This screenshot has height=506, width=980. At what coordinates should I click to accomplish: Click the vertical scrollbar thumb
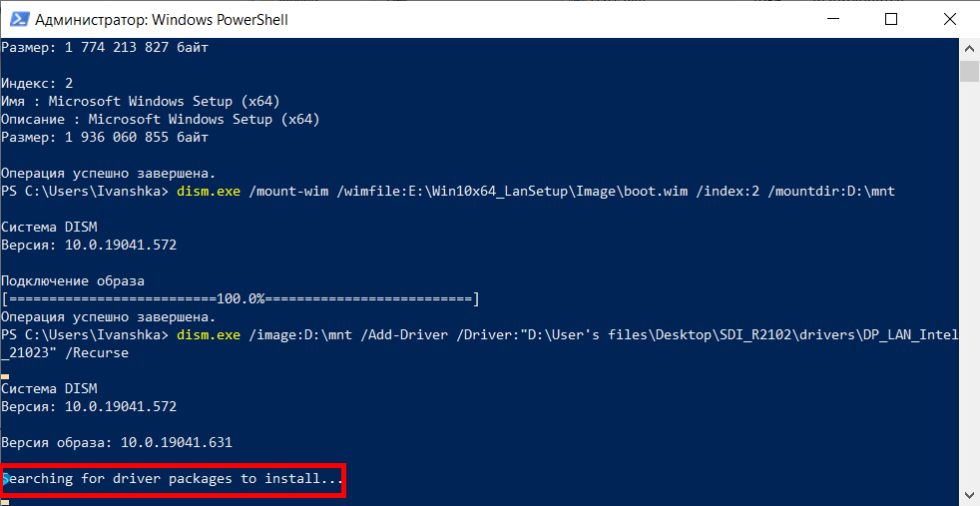[x=969, y=71]
